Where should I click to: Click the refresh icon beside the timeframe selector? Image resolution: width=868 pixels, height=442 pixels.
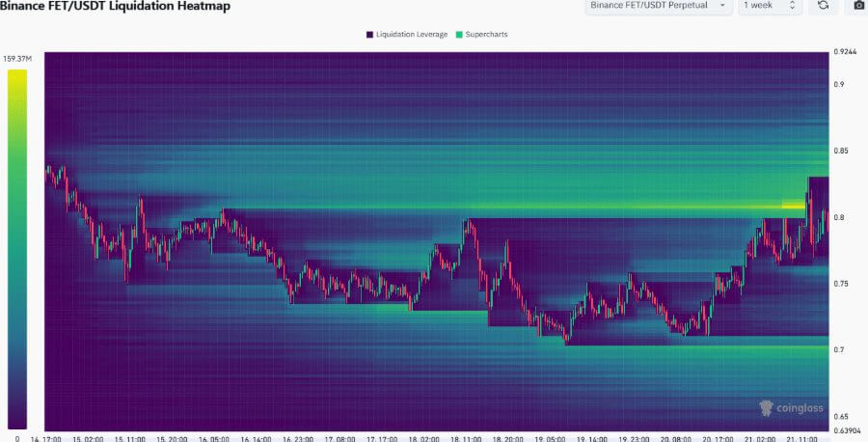[823, 6]
